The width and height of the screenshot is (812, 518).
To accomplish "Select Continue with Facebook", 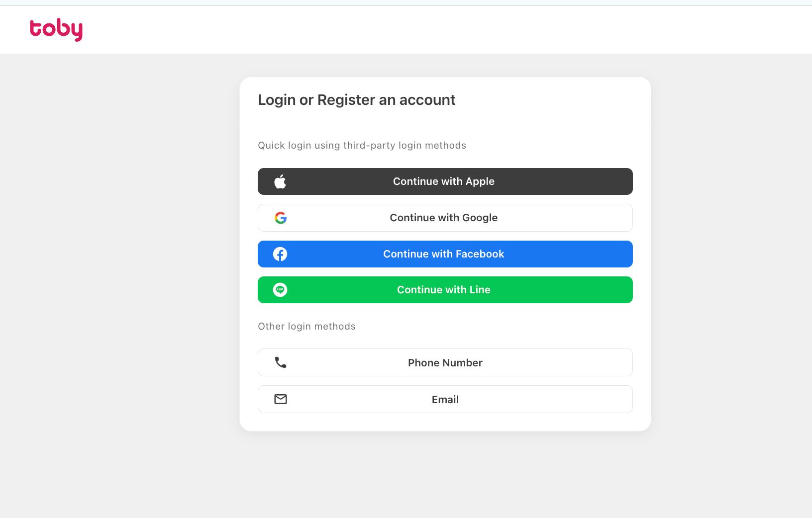I will (x=445, y=254).
